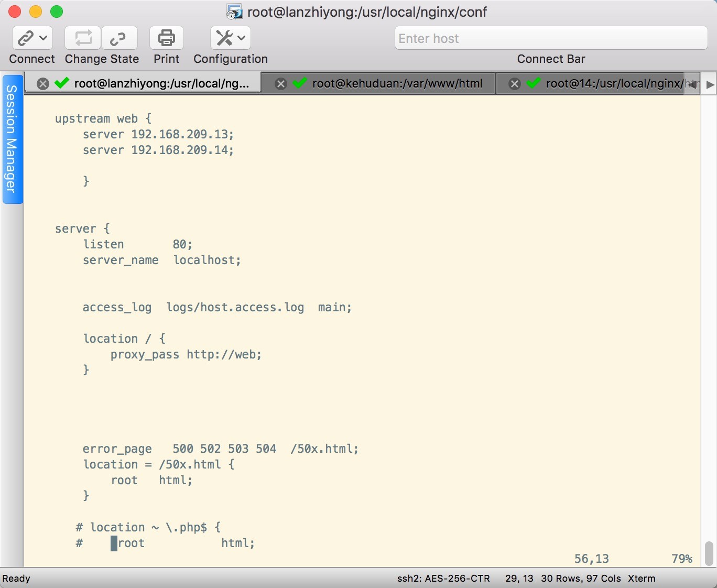
Task: Click 'server_name localhost;' text
Action: pos(161,260)
